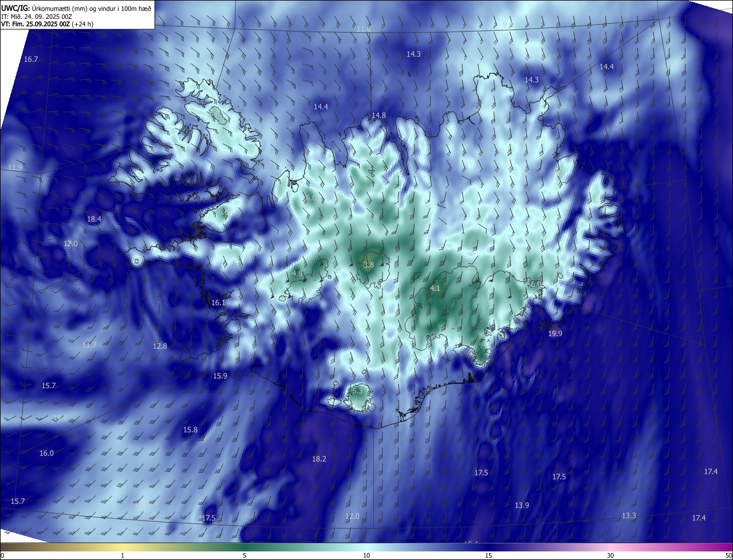
Task: Click the 15 tick on the color scale
Action: [488, 555]
